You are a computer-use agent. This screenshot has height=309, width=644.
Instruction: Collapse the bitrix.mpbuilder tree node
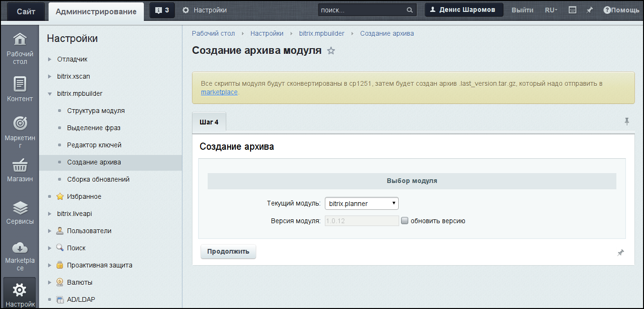[x=50, y=94]
